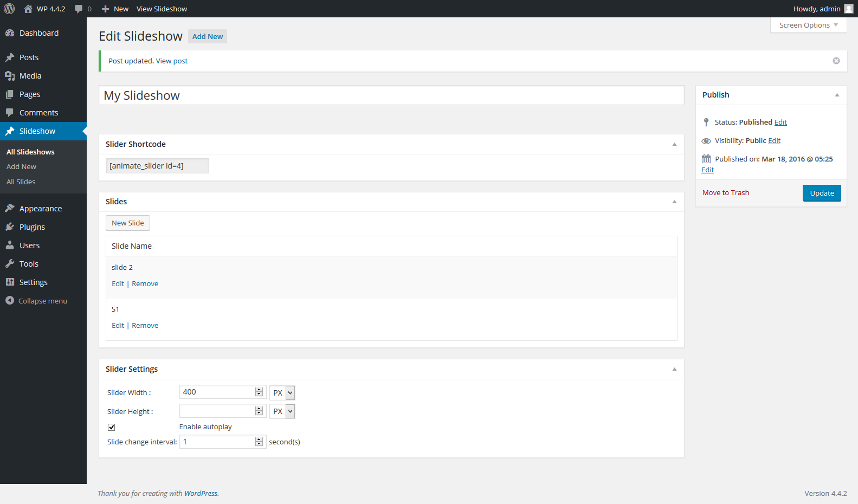This screenshot has width=858, height=504.
Task: Edit the Status setting
Action: 780,122
